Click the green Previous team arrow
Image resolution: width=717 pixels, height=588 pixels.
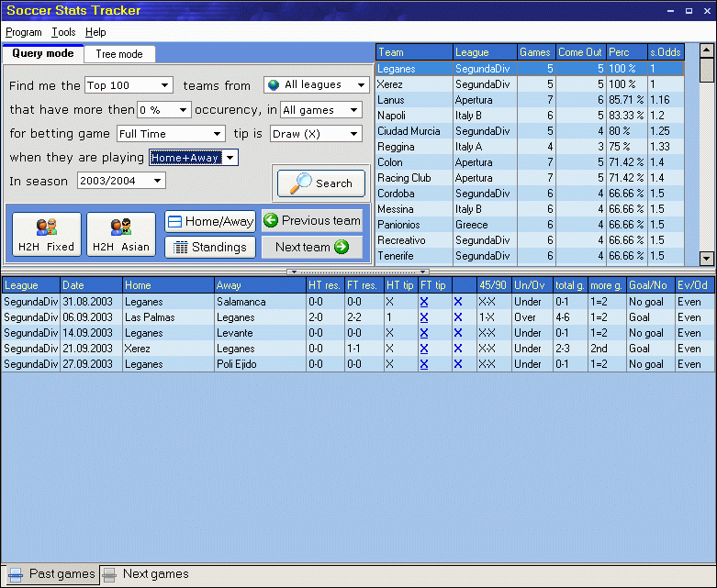tap(271, 220)
